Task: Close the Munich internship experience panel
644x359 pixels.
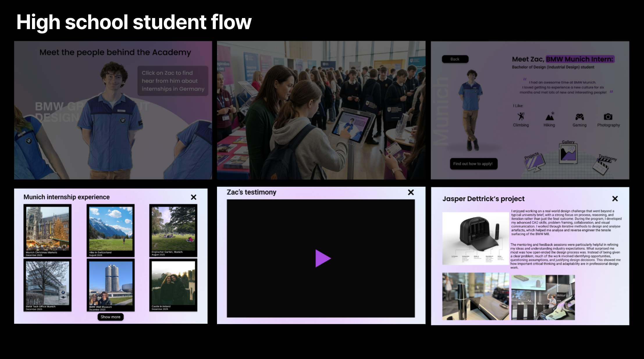Action: (x=193, y=197)
